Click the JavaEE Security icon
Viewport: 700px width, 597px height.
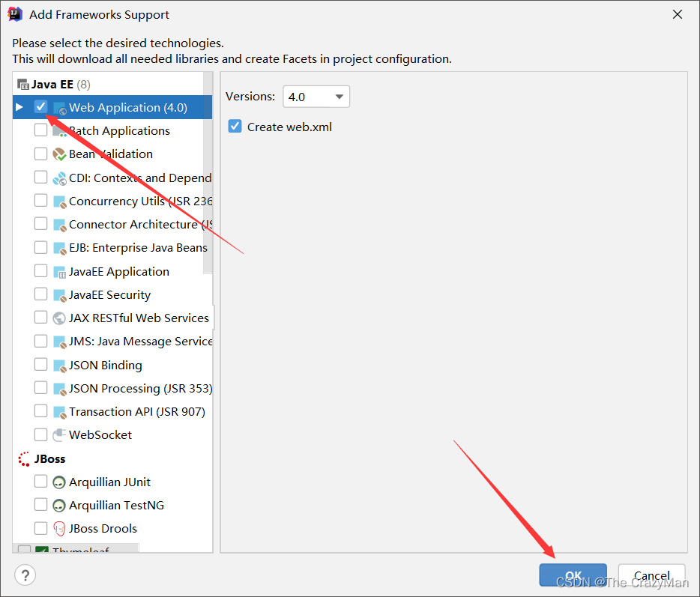click(x=59, y=295)
